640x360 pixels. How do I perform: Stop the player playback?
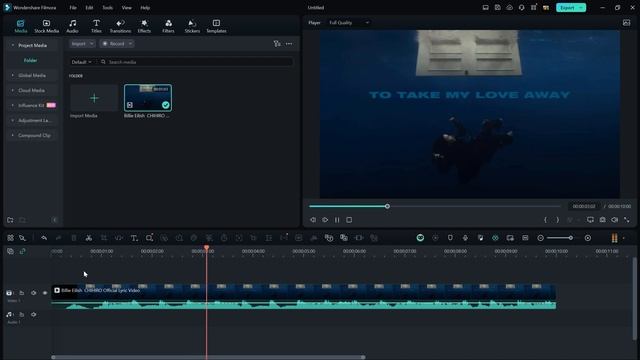(x=349, y=220)
